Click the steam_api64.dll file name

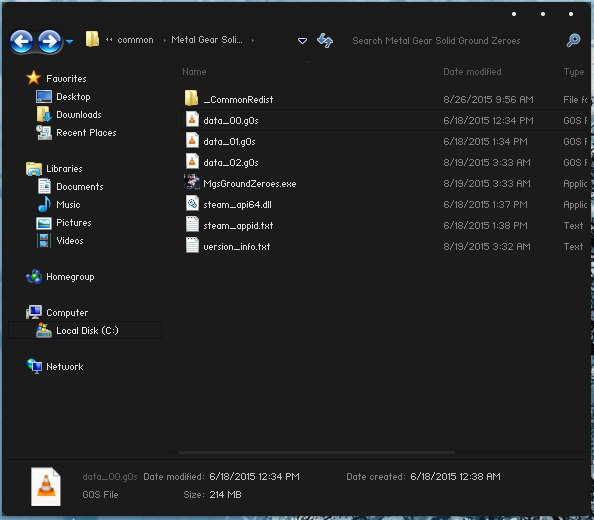point(238,205)
